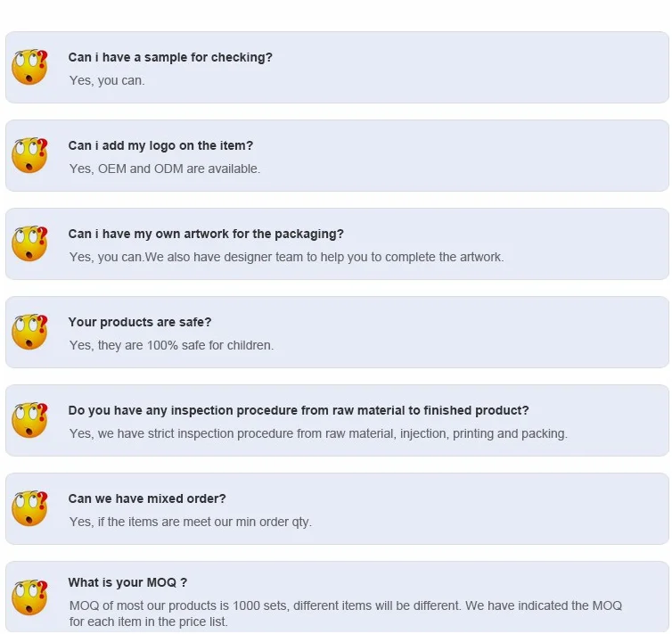
Task: Click the "Can we have mixed order?" heading
Action: tap(147, 498)
